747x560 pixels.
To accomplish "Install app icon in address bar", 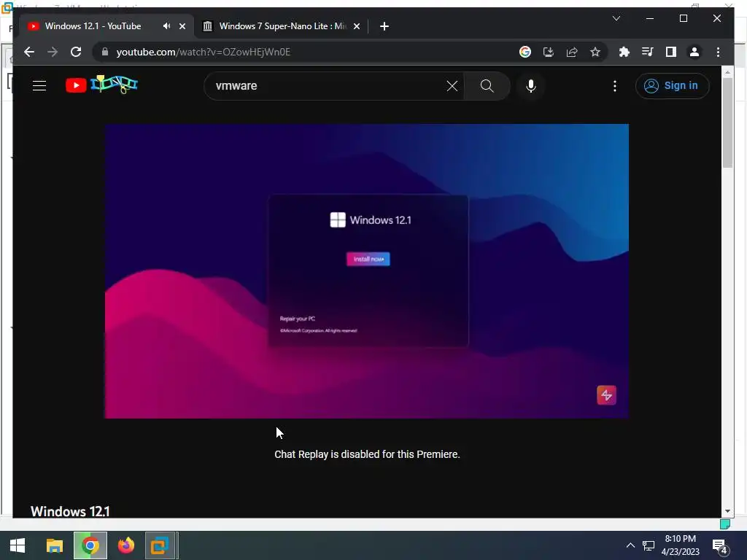I will click(x=549, y=52).
